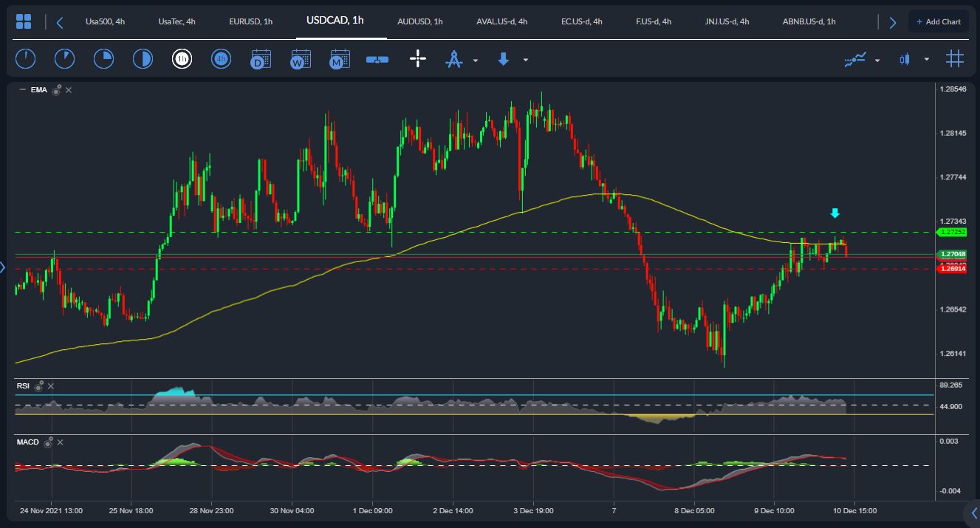Open the drawing compass tool

pos(453,58)
